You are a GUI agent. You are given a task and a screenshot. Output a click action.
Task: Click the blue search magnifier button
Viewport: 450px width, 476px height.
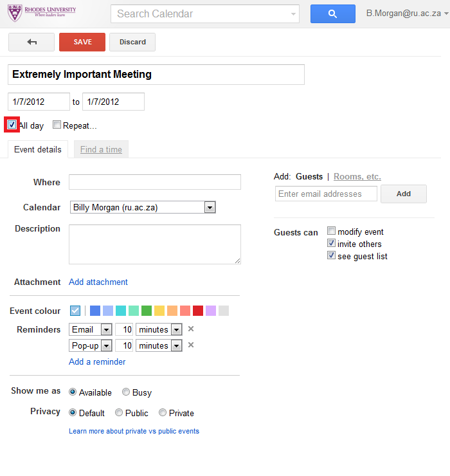[x=332, y=14]
